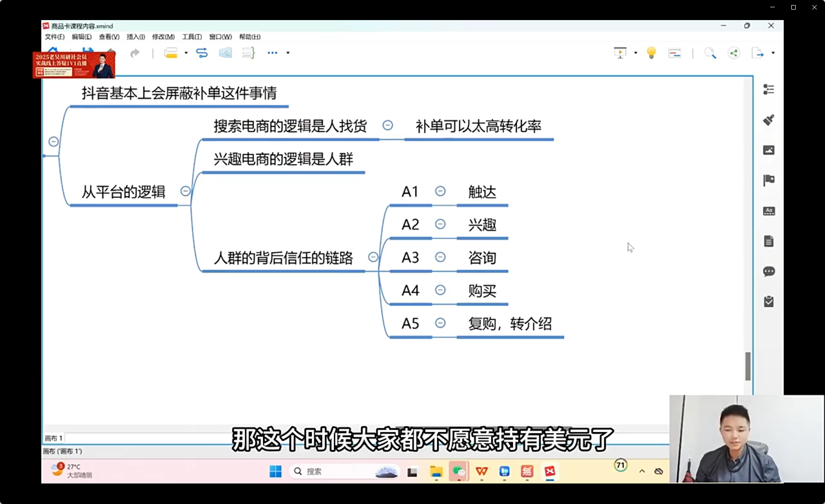The height and width of the screenshot is (504, 825).
Task: Collapse the A1 node's subtopic
Action: [440, 191]
